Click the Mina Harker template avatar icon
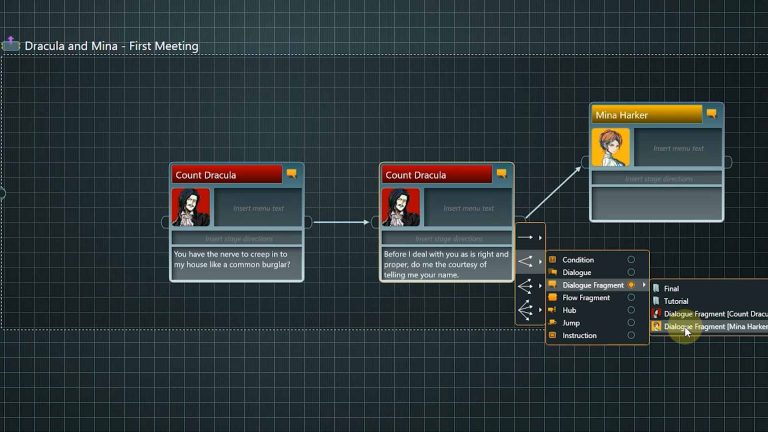This screenshot has height=432, width=768. coord(656,326)
